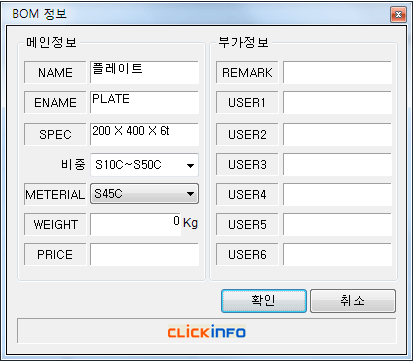Click the USER6 text box
413x361 pixels.
[337, 254]
